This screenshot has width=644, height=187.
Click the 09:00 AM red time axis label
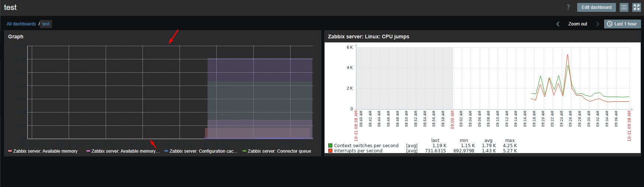coord(452,120)
